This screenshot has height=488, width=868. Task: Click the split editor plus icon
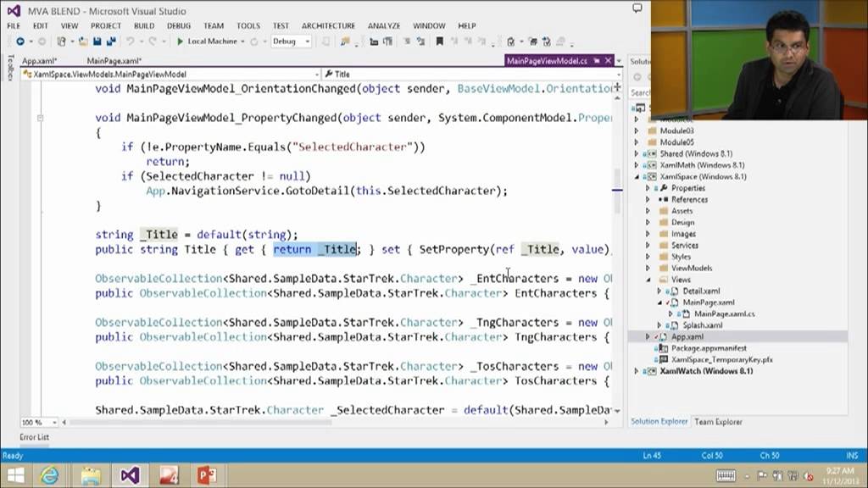[617, 87]
